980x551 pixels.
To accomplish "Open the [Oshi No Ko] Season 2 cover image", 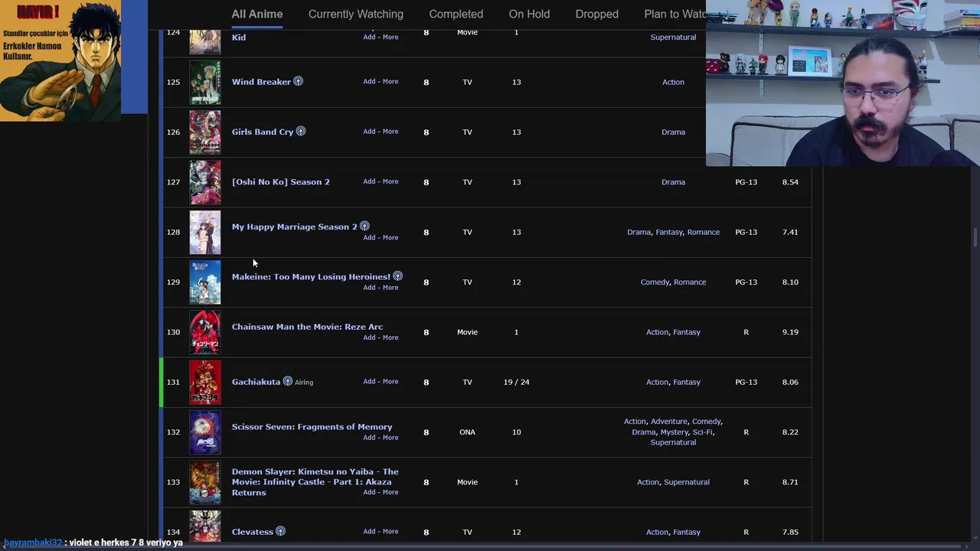I will (x=205, y=182).
